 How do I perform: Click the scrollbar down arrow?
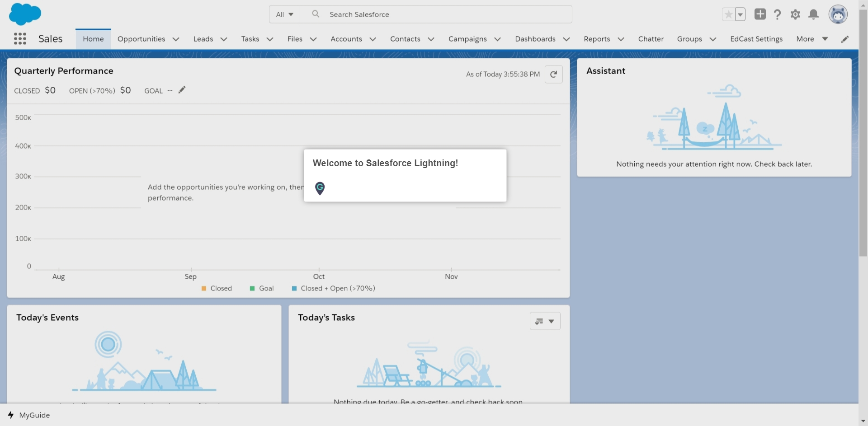[863, 421]
